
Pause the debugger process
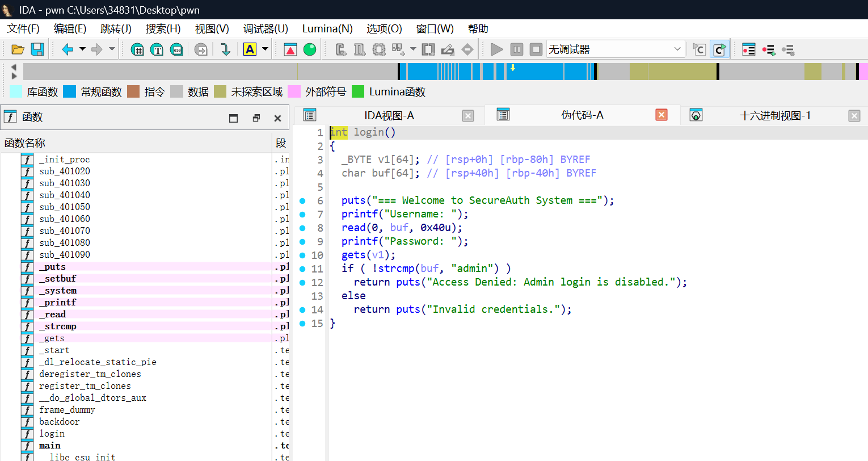pyautogui.click(x=516, y=49)
